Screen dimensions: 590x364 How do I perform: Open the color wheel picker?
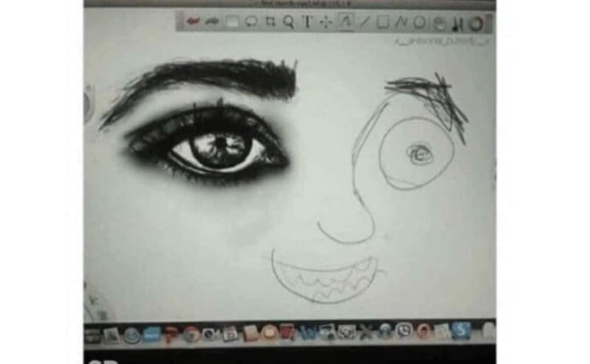pyautogui.click(x=475, y=23)
